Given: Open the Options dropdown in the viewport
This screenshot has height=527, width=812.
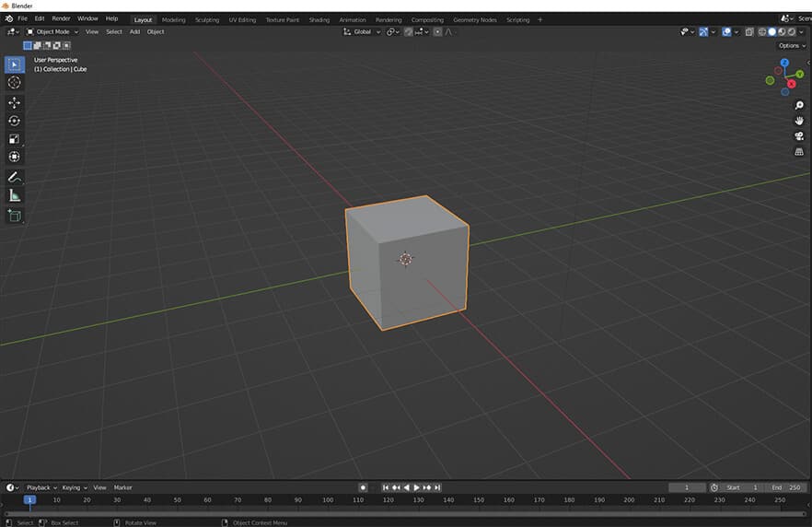Looking at the screenshot, I should pos(791,45).
